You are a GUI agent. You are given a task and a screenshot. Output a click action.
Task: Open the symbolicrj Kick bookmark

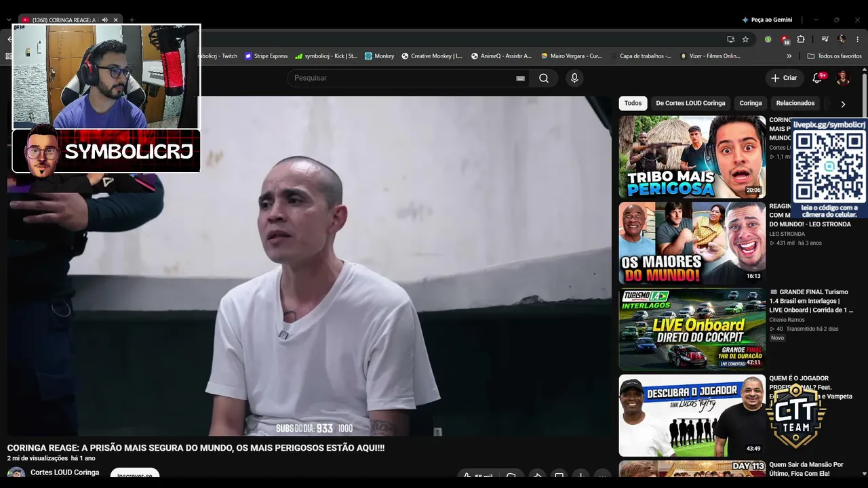coord(326,56)
